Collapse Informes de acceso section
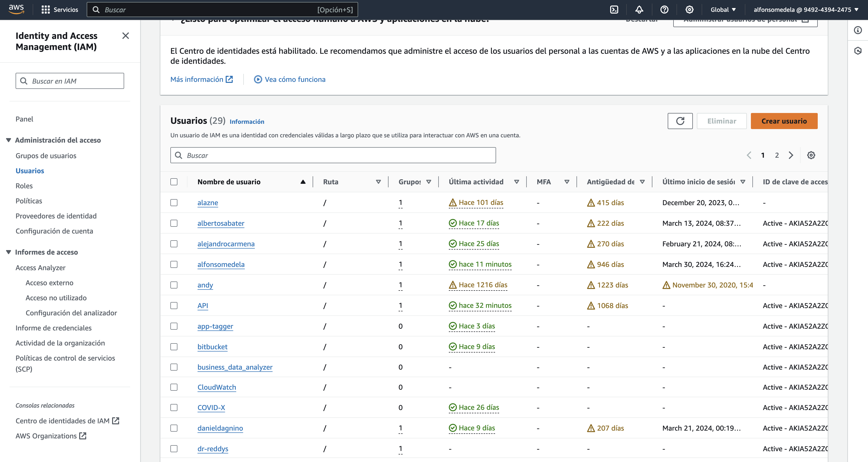This screenshot has width=868, height=462. click(9, 252)
